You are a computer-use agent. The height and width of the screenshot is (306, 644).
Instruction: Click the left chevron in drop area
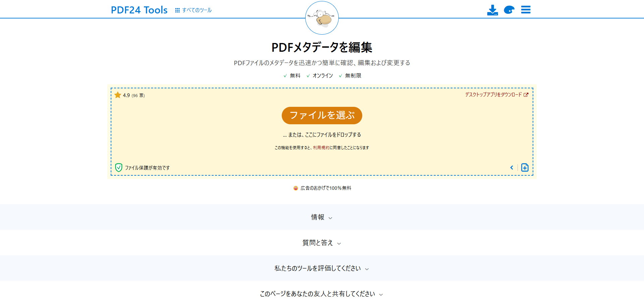(x=512, y=168)
